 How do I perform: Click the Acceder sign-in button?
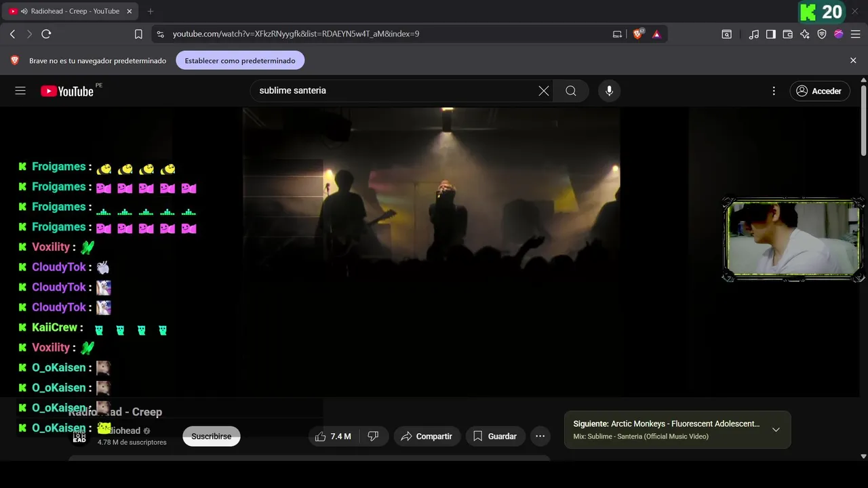pyautogui.click(x=820, y=91)
